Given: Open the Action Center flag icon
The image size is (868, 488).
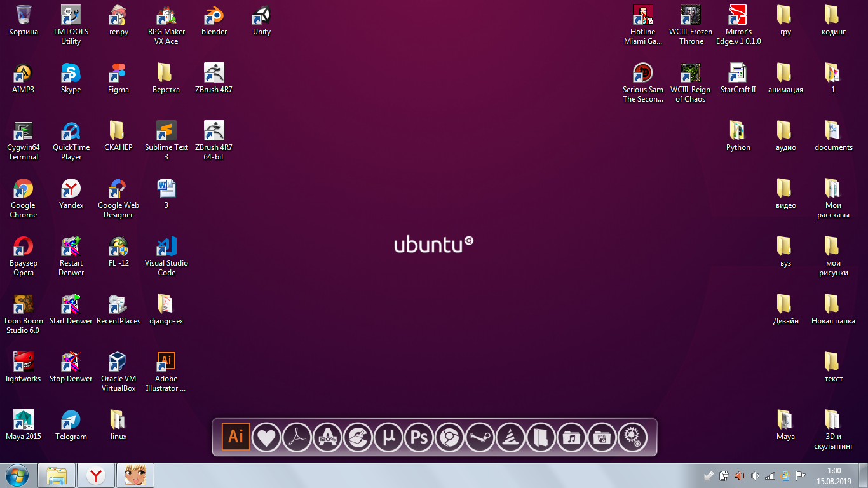Looking at the screenshot, I should click(801, 475).
